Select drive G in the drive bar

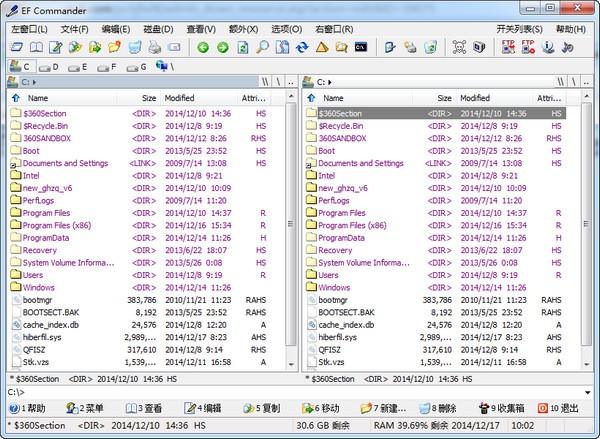(136, 67)
